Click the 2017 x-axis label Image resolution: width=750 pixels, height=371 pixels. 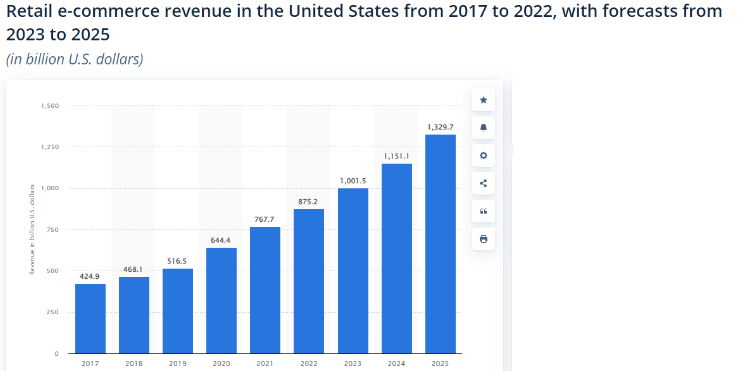pos(90,364)
